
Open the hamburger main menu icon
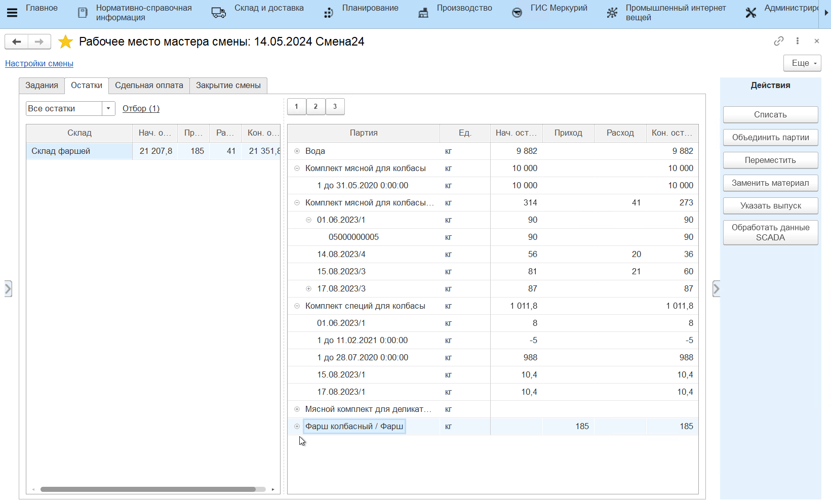click(x=12, y=13)
